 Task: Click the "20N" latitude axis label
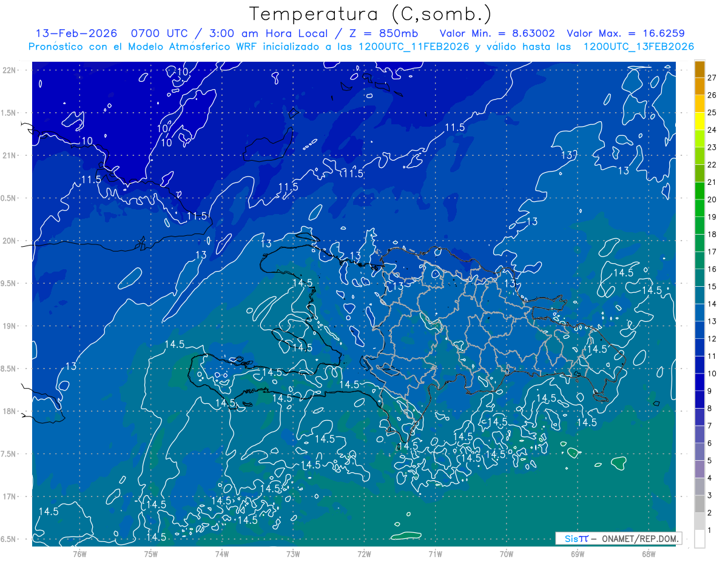pos(9,241)
